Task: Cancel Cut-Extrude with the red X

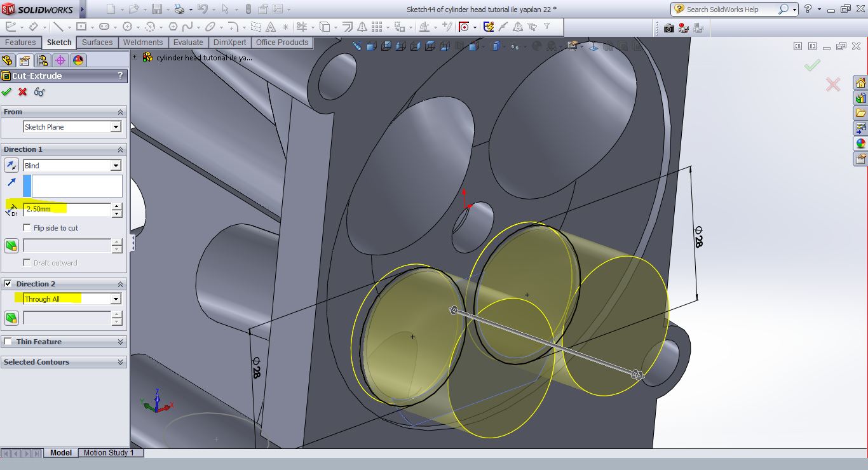Action: click(x=23, y=92)
